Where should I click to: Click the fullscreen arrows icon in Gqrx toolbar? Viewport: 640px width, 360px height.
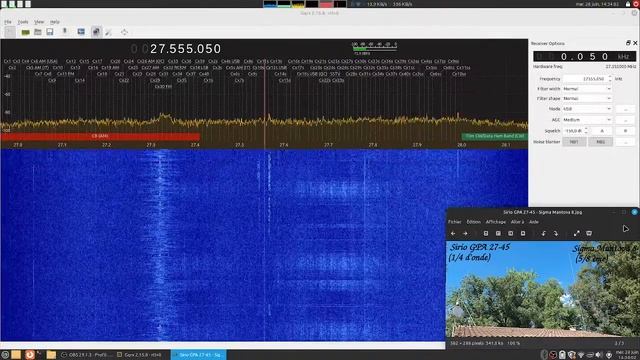pos(124,32)
